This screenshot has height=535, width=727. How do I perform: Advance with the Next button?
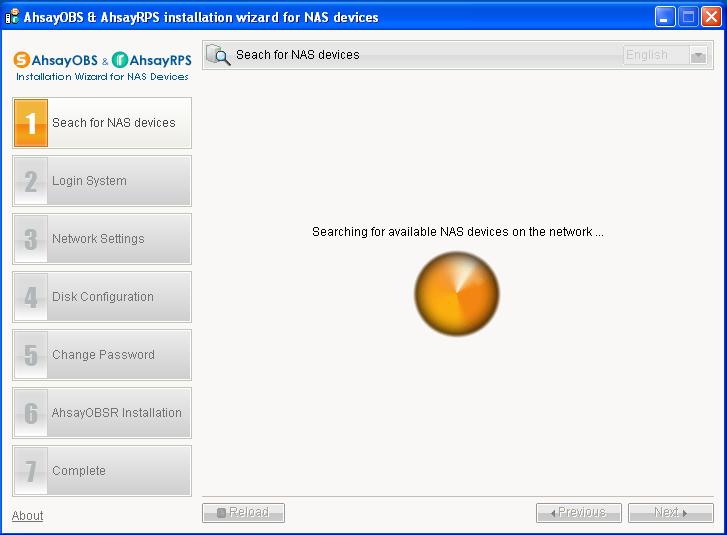coord(670,513)
